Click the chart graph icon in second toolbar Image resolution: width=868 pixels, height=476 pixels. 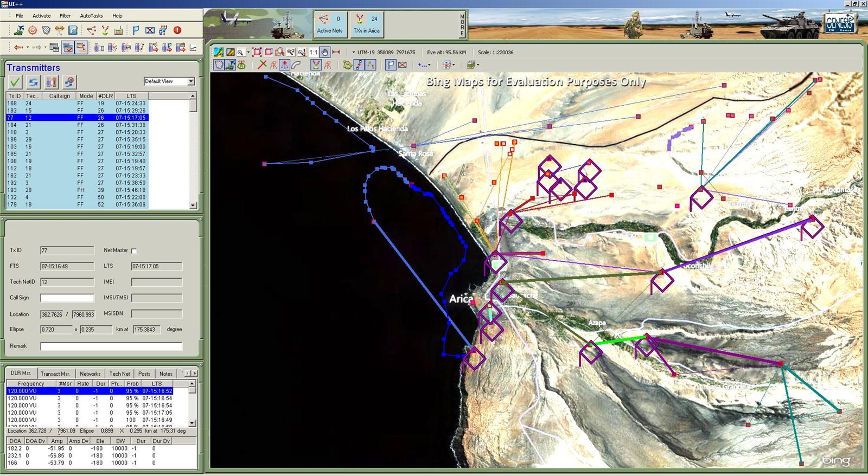(193, 48)
